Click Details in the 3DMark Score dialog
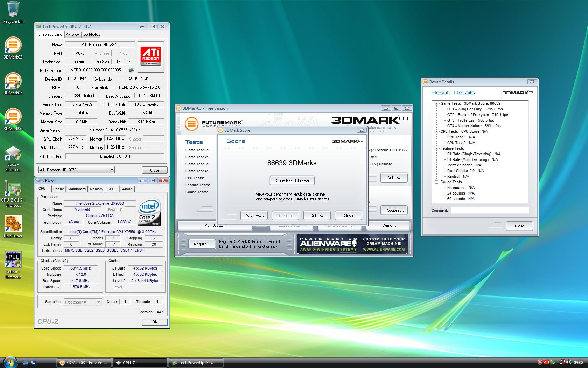Image resolution: width=588 pixels, height=368 pixels. [318, 216]
